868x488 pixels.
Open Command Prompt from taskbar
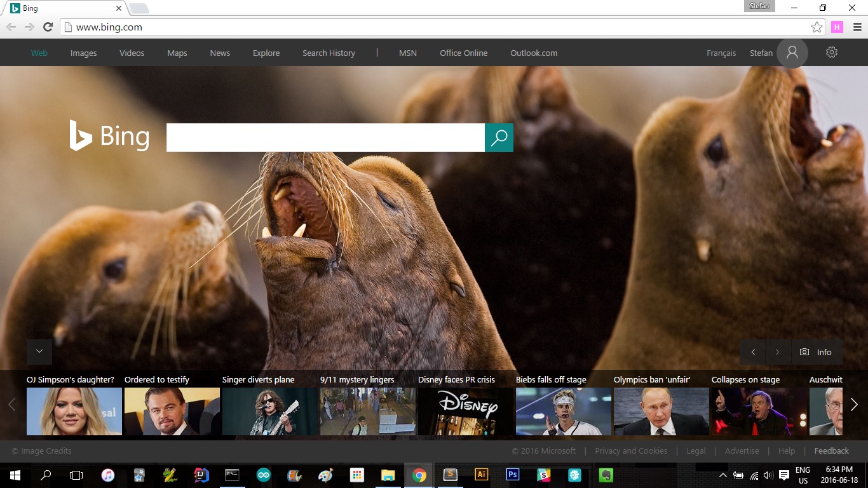pyautogui.click(x=232, y=475)
